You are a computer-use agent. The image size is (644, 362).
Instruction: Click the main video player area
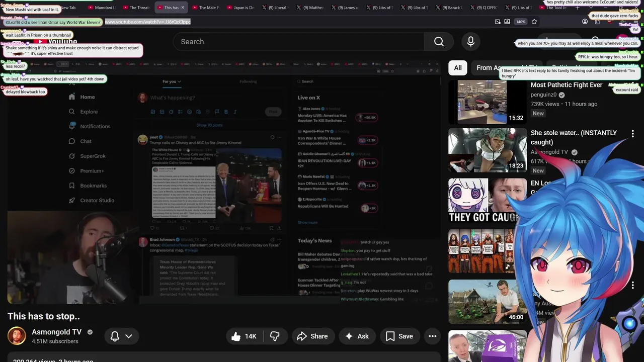[224, 184]
